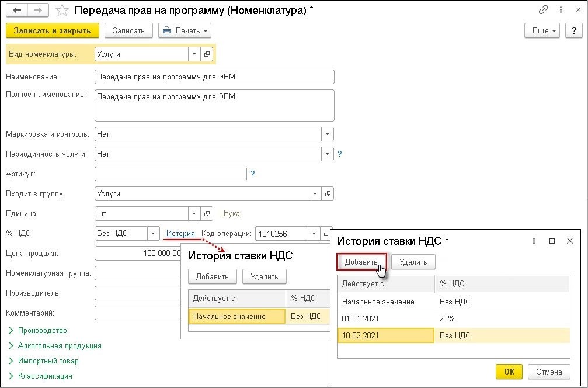Click help hint next to Артикул field
Viewport: 588px width, 388px height.
[253, 174]
